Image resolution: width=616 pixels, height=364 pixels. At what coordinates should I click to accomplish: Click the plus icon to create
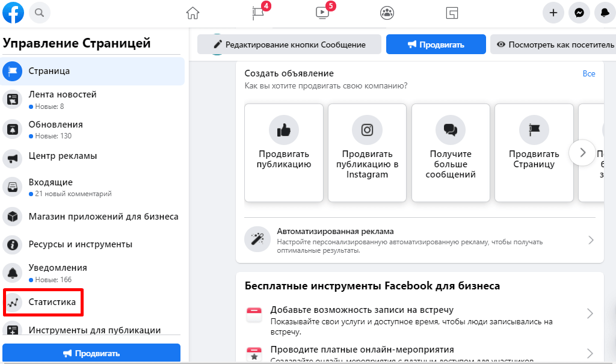(x=553, y=13)
